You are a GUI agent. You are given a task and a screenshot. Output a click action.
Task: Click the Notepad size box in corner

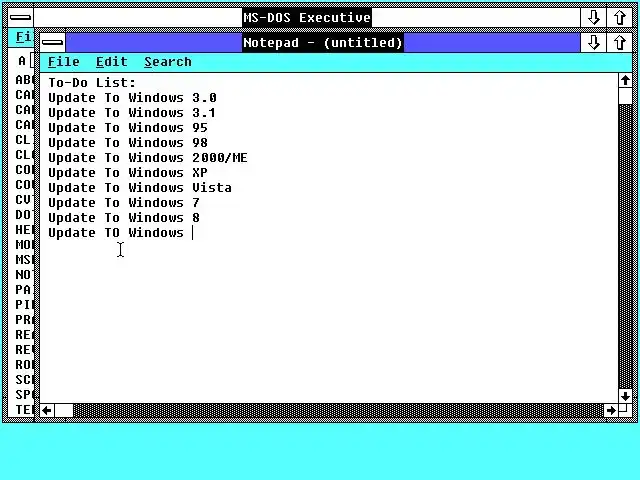(625, 410)
